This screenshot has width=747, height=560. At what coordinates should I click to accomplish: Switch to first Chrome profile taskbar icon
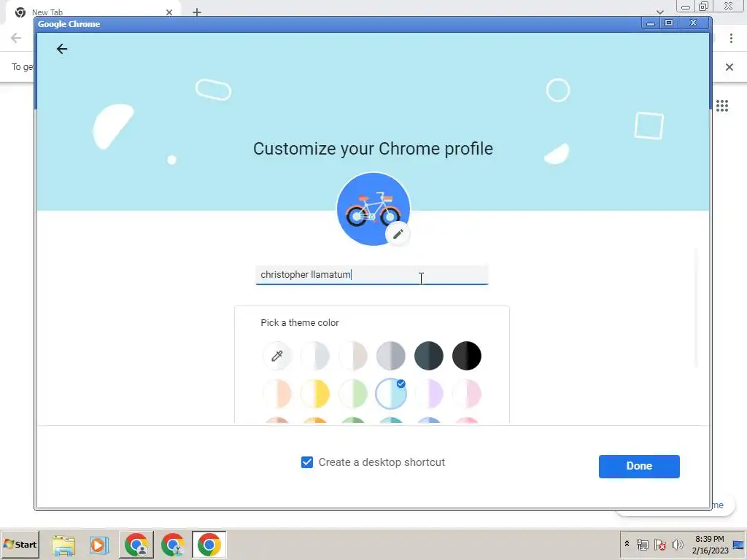(x=136, y=545)
